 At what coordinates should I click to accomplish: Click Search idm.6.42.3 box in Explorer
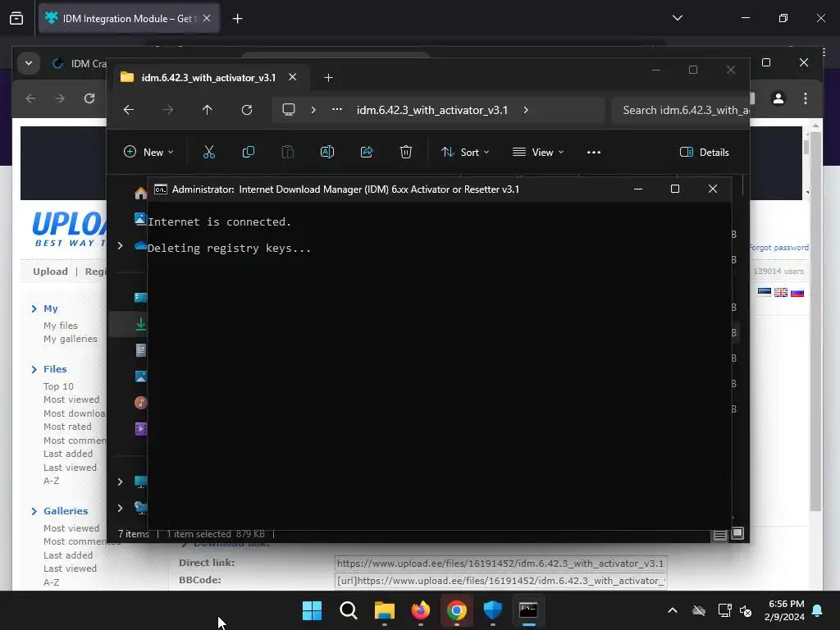click(680, 110)
